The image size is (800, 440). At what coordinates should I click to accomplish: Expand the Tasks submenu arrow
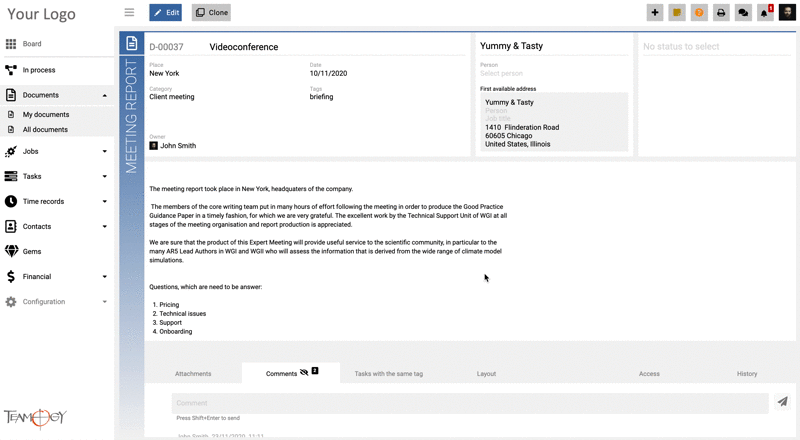point(105,177)
